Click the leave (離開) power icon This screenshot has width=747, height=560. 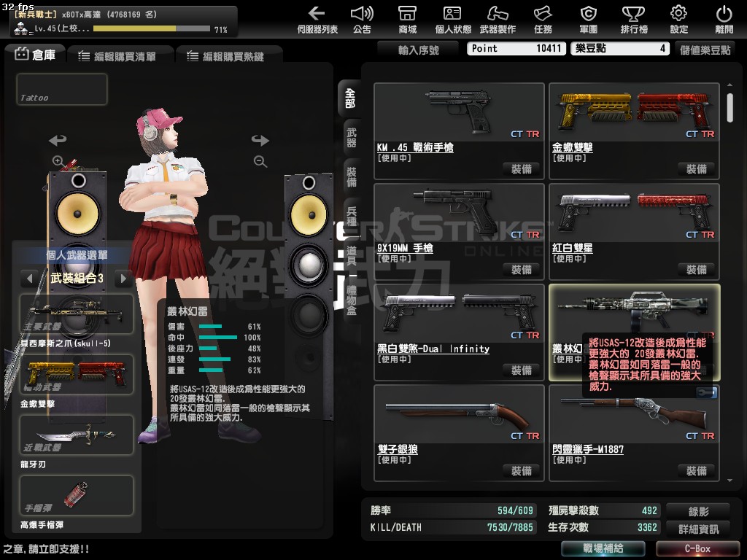pos(724,20)
